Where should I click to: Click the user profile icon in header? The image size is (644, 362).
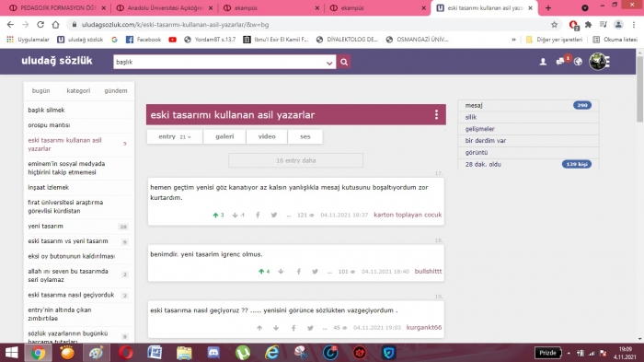coord(543,62)
